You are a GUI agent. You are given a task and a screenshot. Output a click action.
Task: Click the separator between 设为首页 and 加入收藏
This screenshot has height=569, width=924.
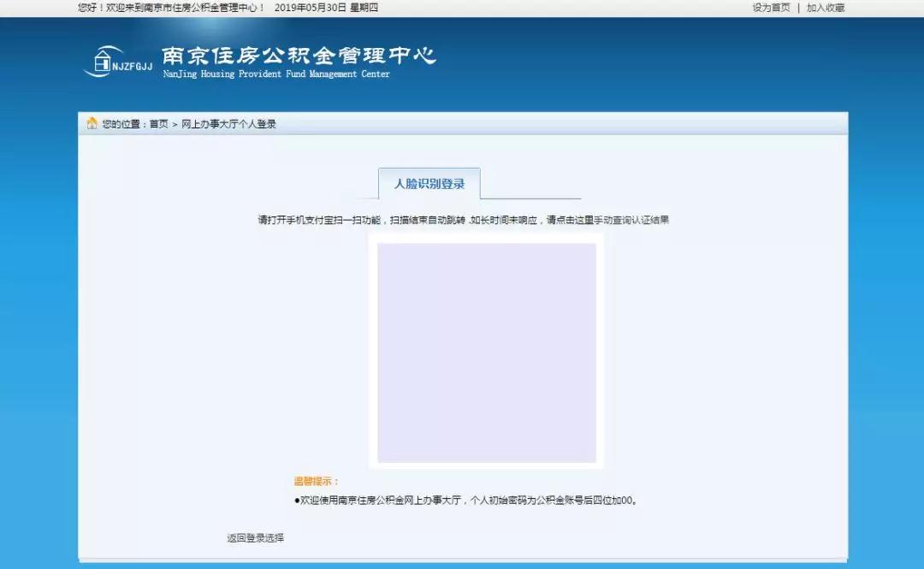[x=798, y=8]
